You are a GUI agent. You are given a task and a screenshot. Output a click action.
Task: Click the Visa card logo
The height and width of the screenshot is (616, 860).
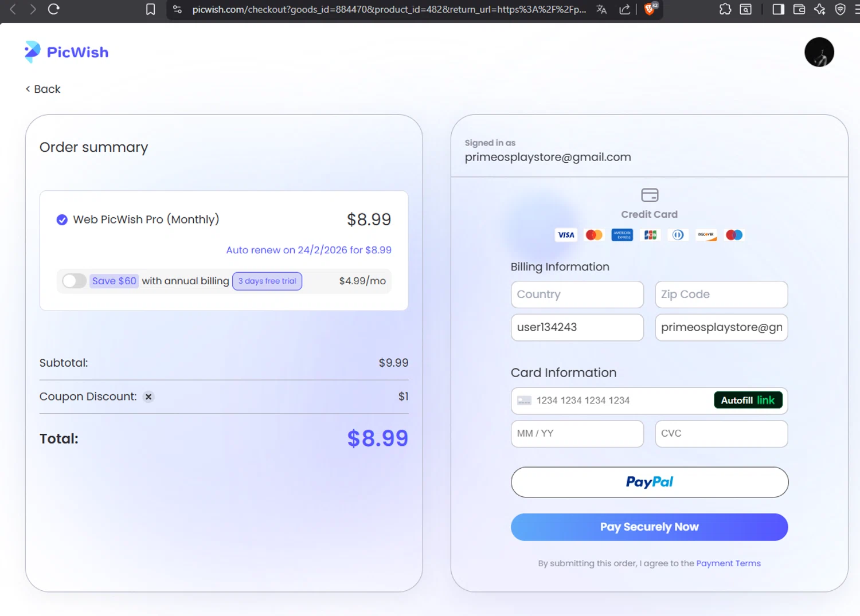pyautogui.click(x=566, y=235)
